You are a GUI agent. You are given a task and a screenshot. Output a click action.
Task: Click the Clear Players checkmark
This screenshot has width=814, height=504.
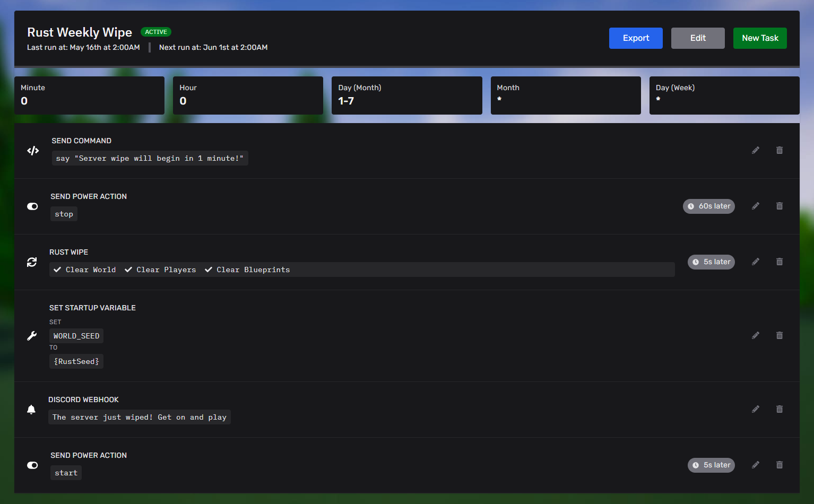click(128, 270)
